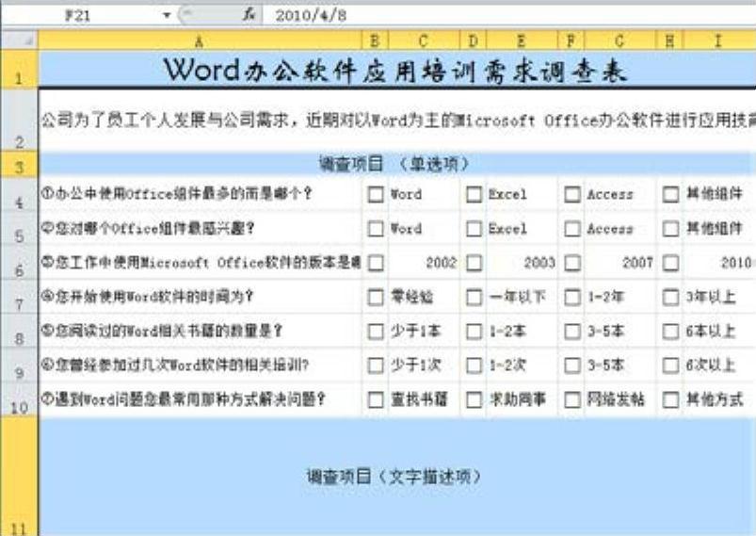Select row 5 header

[x=19, y=229]
